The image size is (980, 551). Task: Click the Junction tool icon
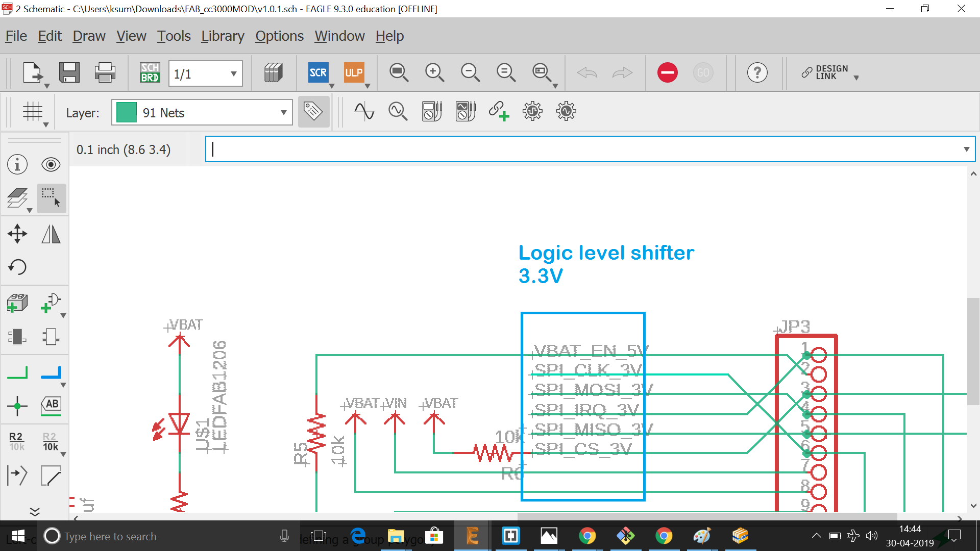(x=17, y=406)
